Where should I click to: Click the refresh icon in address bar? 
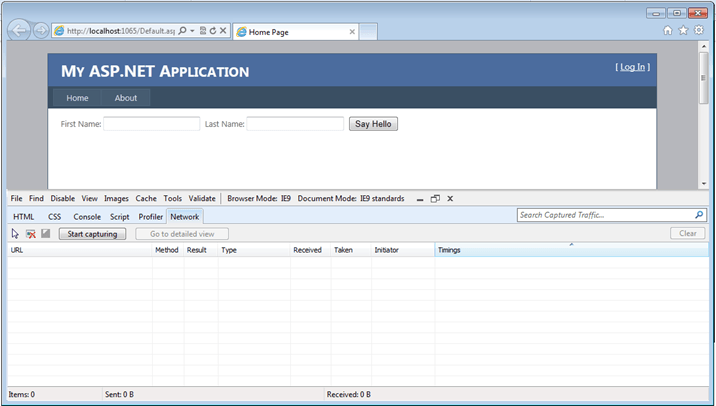point(213,31)
